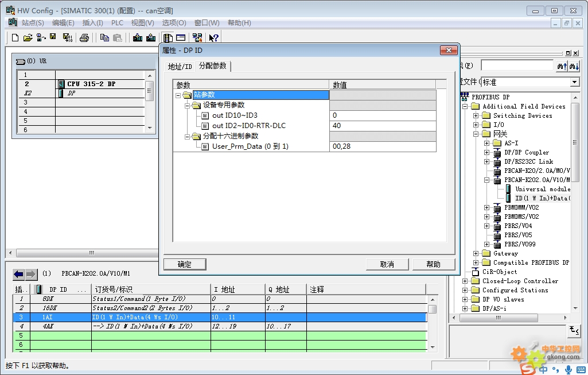The height and width of the screenshot is (375, 588).
Task: Open the 编辑(E) menu
Action: click(63, 22)
